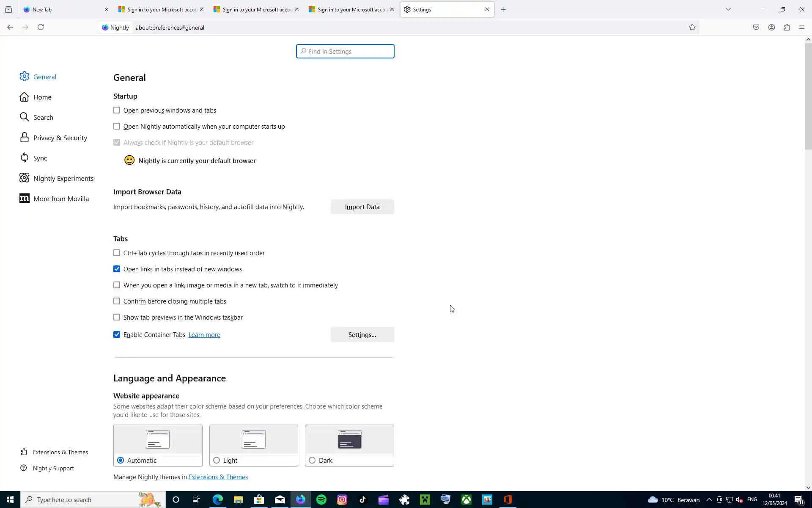Click the reload page icon

point(41,28)
